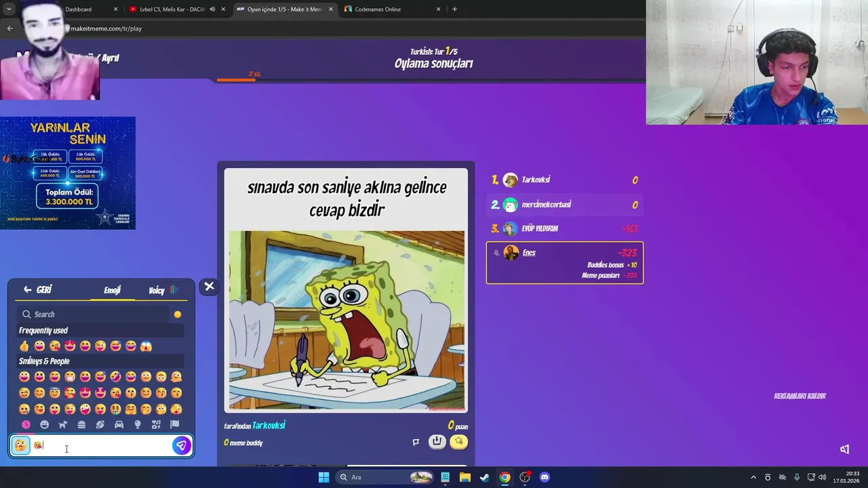Select the rolling-on-floor laughing emoji
This screenshot has height=488, width=868.
pyautogui.click(x=115, y=377)
